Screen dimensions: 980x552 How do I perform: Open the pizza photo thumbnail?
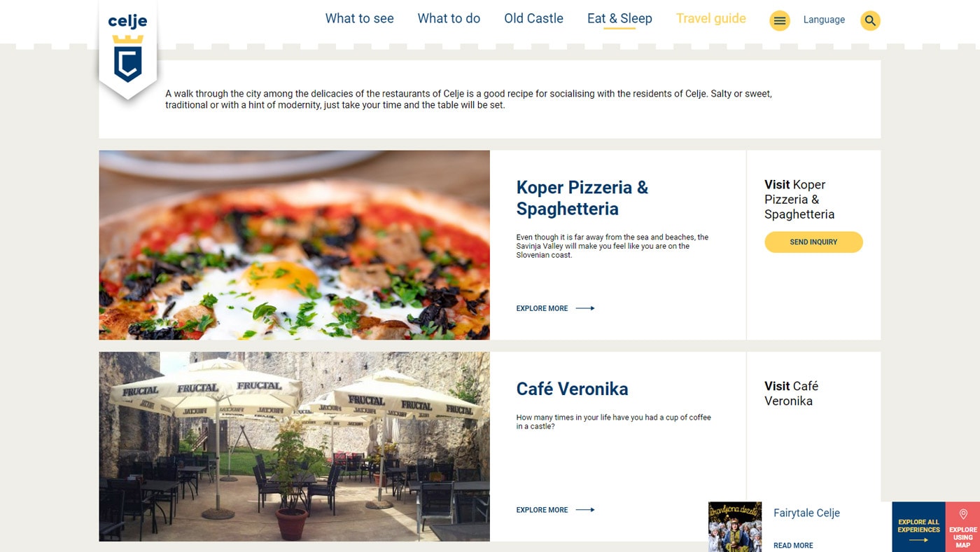pos(294,245)
